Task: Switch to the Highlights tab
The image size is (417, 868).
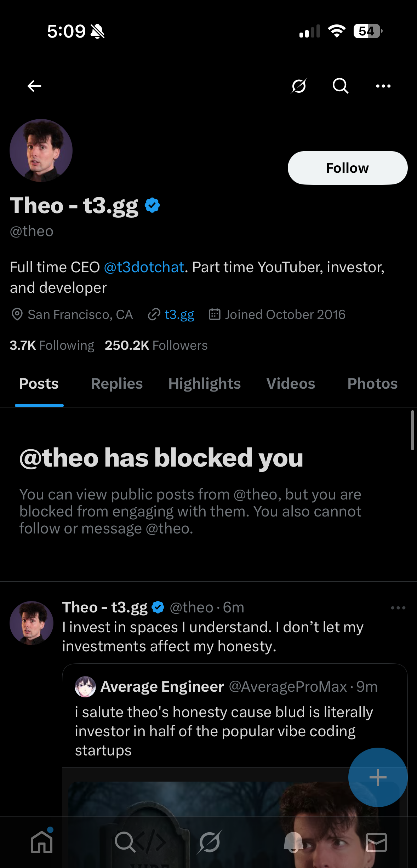Action: [204, 384]
